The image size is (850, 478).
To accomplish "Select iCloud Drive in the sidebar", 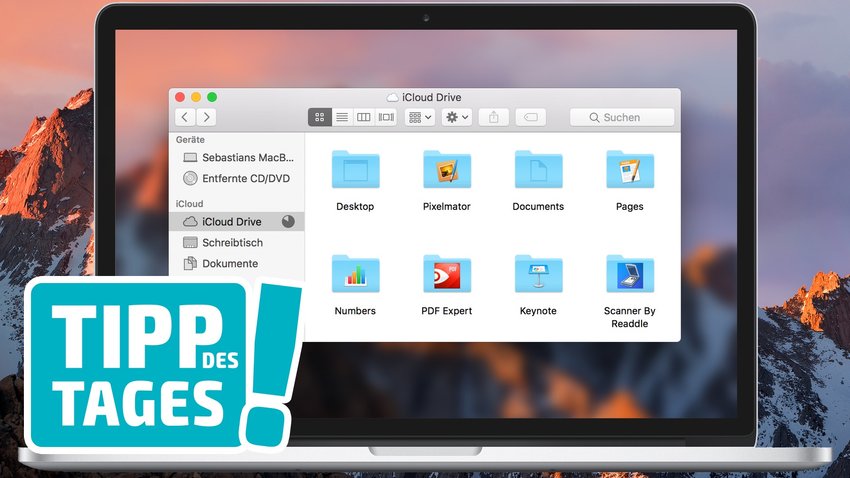I will [x=237, y=222].
